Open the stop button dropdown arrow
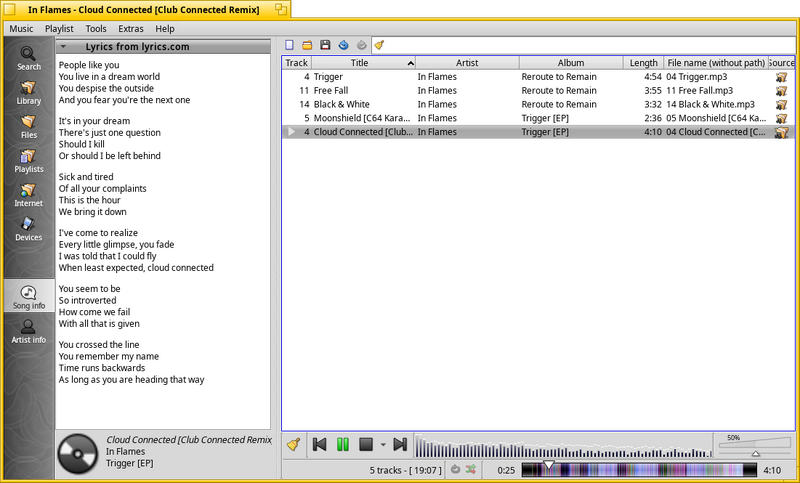 pos(383,445)
